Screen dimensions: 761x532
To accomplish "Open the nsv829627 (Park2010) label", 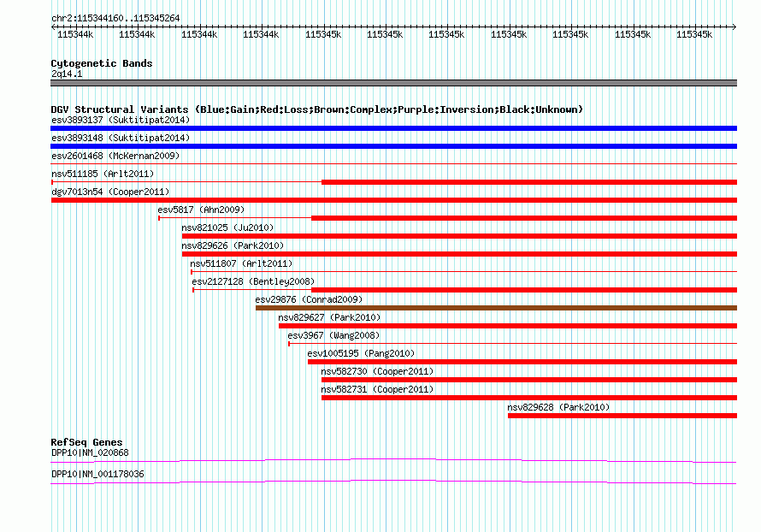I will coord(329,317).
